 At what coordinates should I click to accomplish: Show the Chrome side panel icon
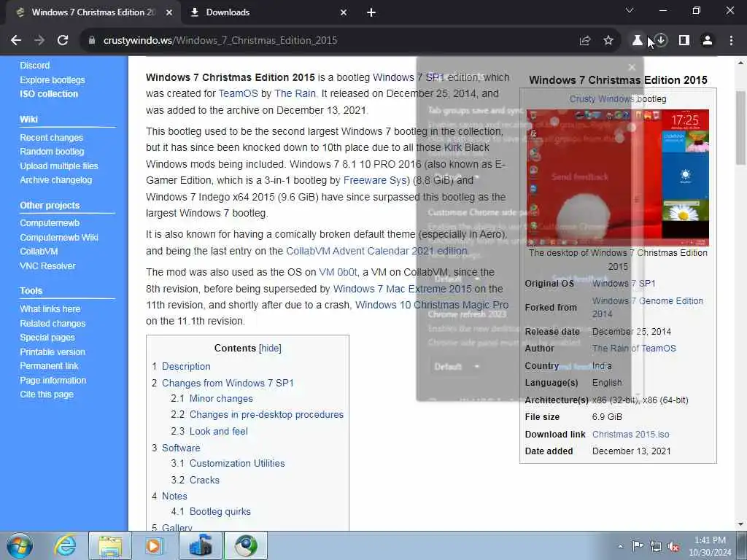(x=684, y=41)
